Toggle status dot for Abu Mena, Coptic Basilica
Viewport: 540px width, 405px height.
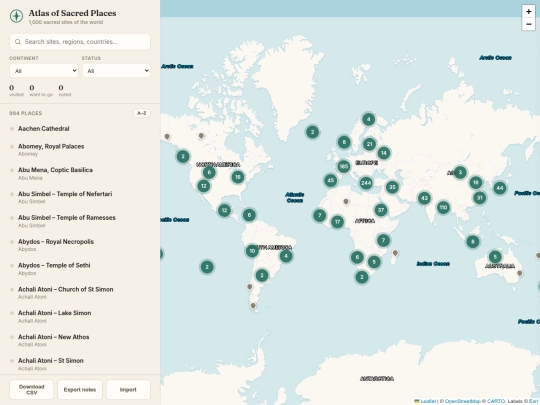coord(12,170)
